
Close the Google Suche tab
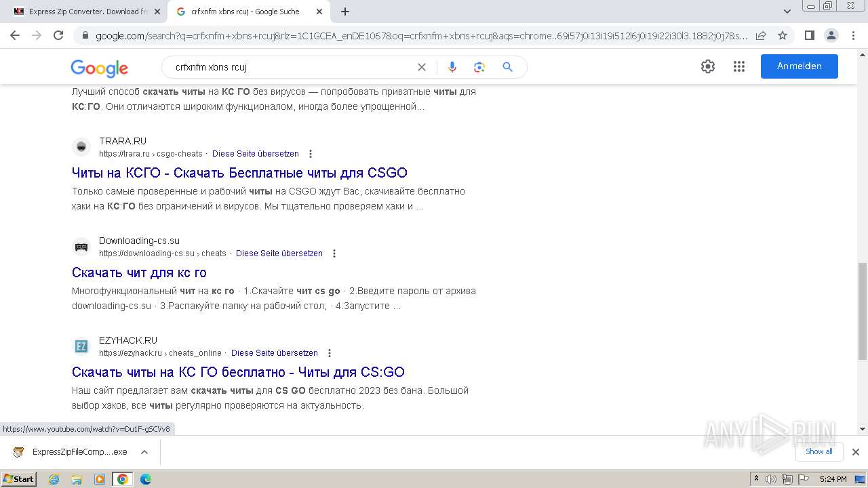[320, 12]
